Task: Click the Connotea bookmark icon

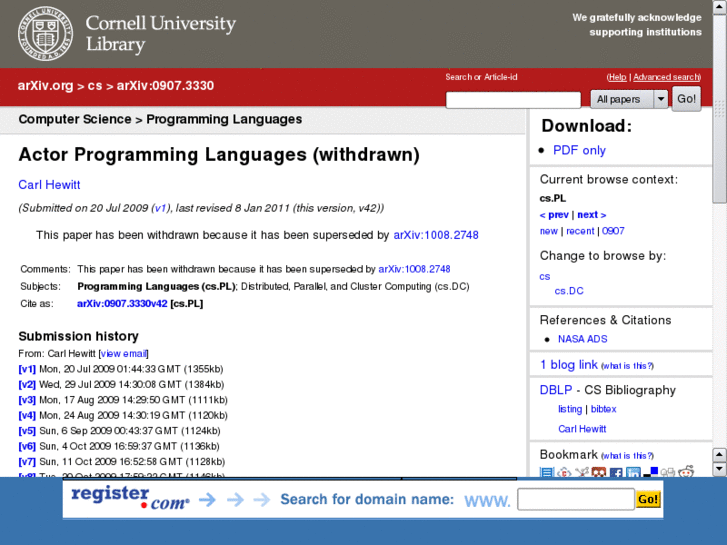Action: pyautogui.click(x=564, y=473)
